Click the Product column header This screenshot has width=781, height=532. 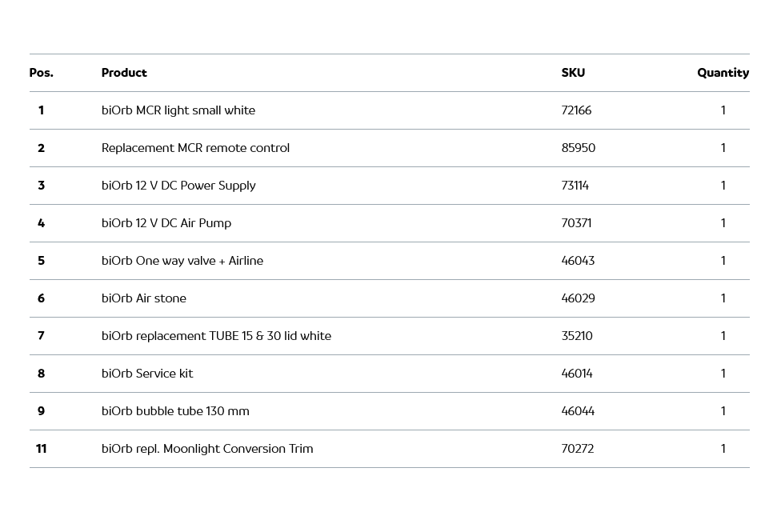point(124,73)
